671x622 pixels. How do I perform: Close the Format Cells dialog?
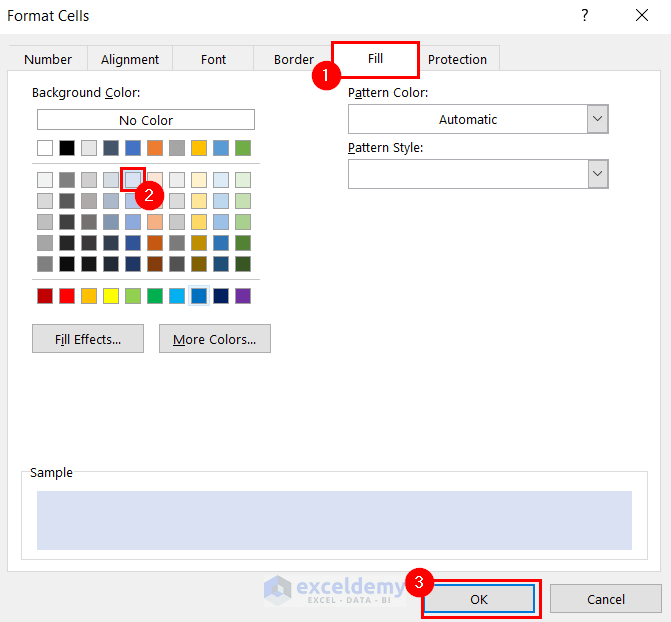[641, 16]
